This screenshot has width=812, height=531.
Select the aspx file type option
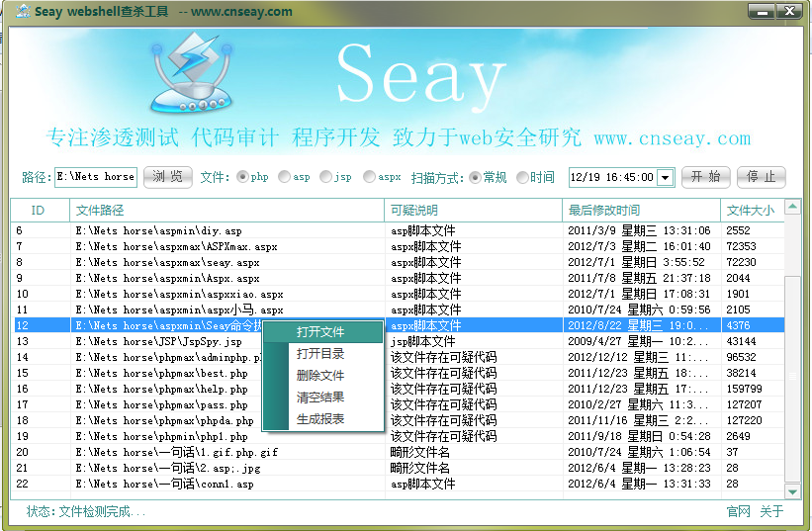pyautogui.click(x=369, y=177)
